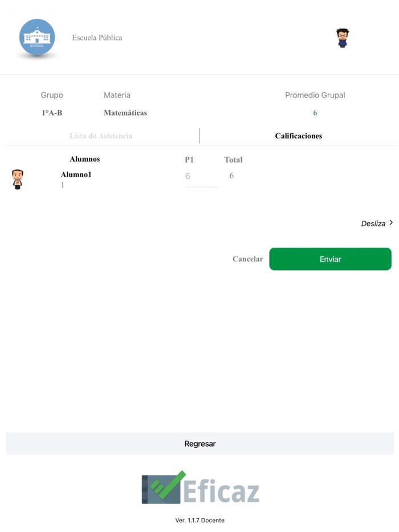Click the 1°A-B group label
Viewport: 399px width, 532px height.
pyautogui.click(x=52, y=113)
